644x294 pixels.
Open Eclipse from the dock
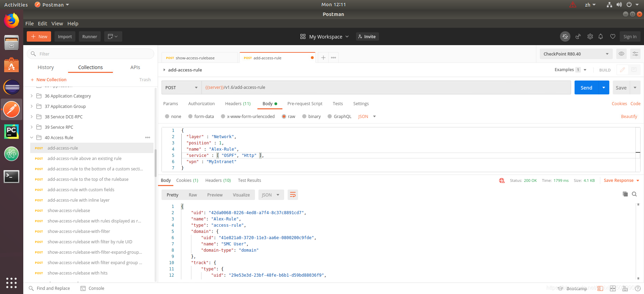click(11, 87)
